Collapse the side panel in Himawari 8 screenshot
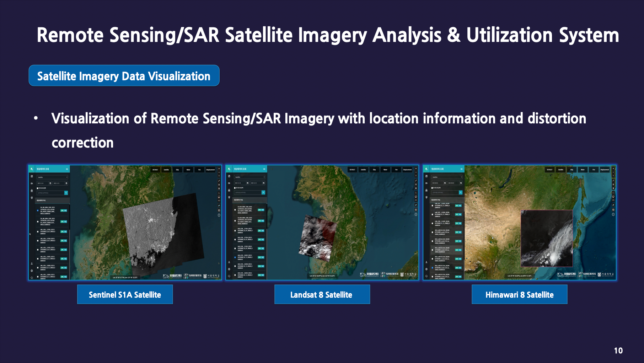Viewport: 644px width, 363px height. 461,169
